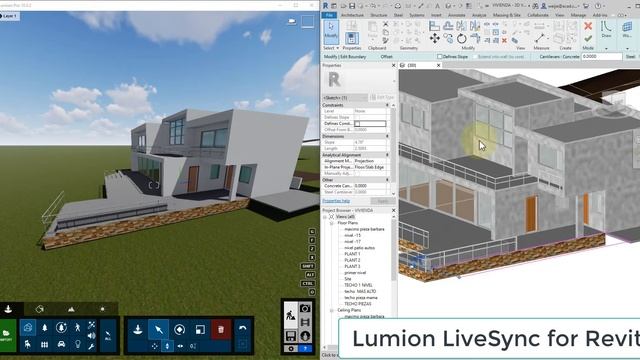Click Lumion Scale object tool

click(x=200, y=329)
